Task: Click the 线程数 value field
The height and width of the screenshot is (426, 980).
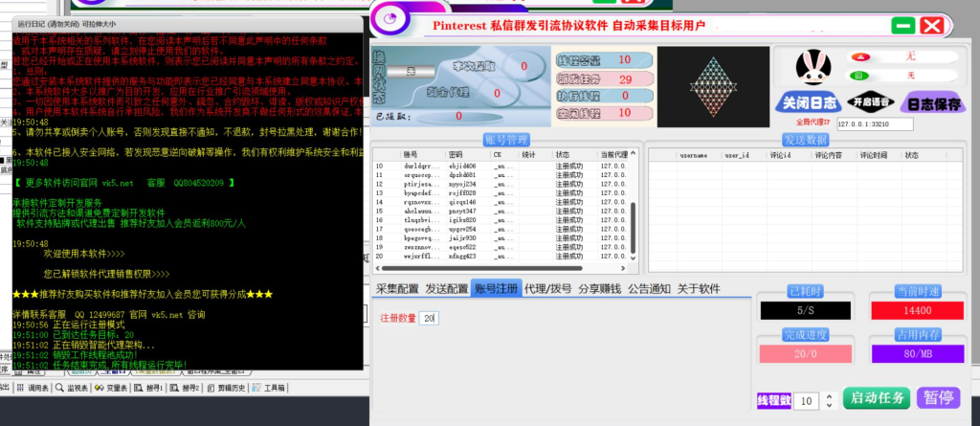Action: (x=808, y=402)
